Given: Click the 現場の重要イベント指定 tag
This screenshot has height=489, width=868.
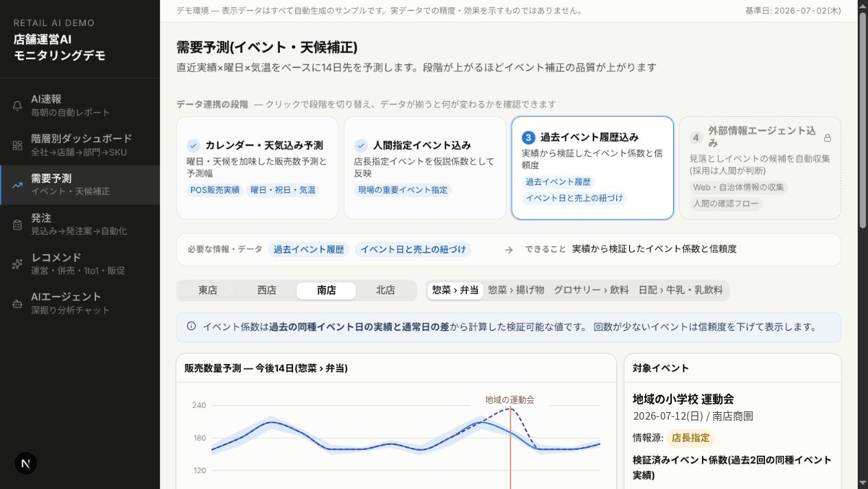Looking at the screenshot, I should (x=403, y=190).
